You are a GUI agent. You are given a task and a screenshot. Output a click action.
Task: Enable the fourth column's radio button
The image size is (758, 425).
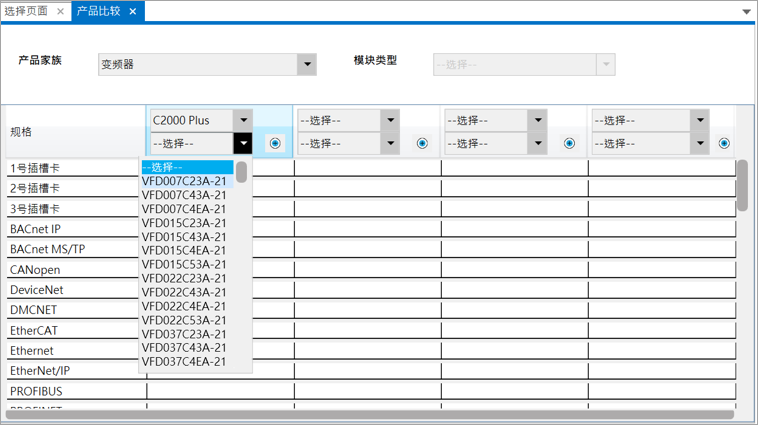[724, 143]
